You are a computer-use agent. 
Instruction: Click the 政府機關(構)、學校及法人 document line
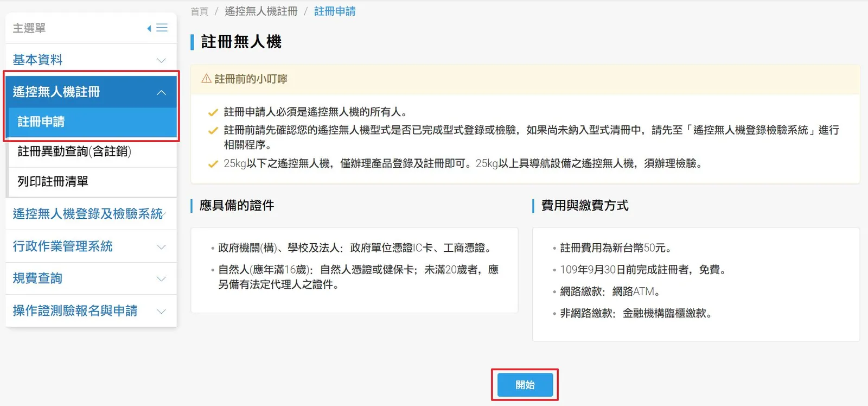point(357,248)
